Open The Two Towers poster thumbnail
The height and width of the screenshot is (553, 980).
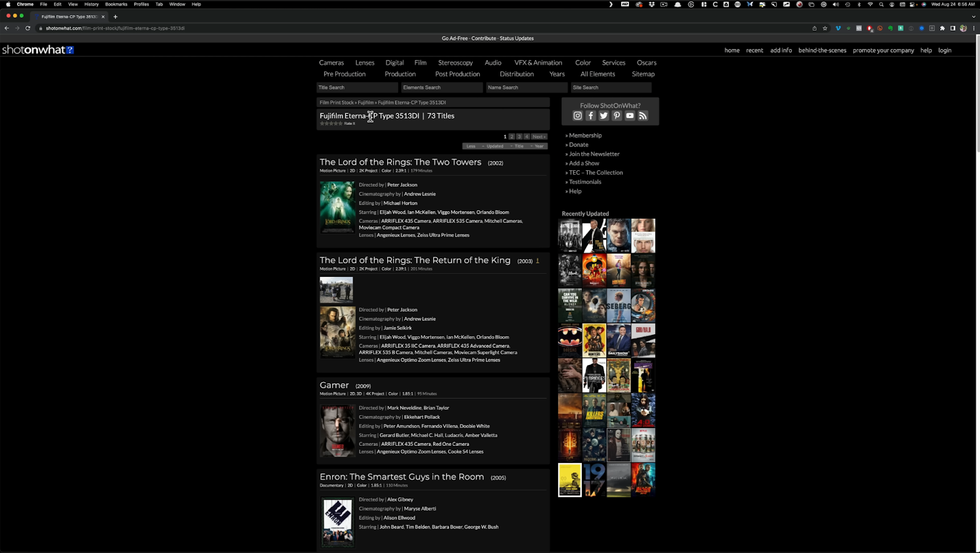tap(337, 207)
